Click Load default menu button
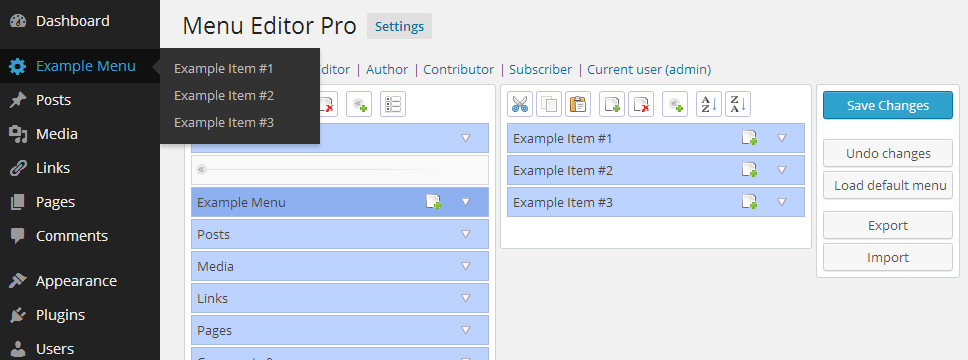 (888, 185)
